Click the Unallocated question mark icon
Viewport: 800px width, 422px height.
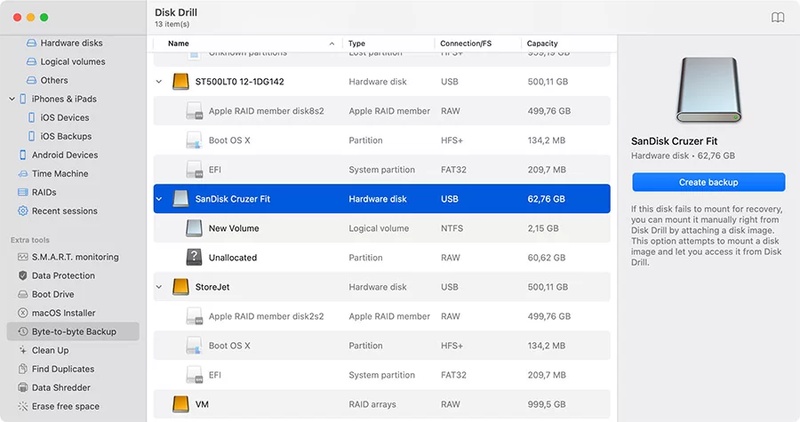coord(194,257)
